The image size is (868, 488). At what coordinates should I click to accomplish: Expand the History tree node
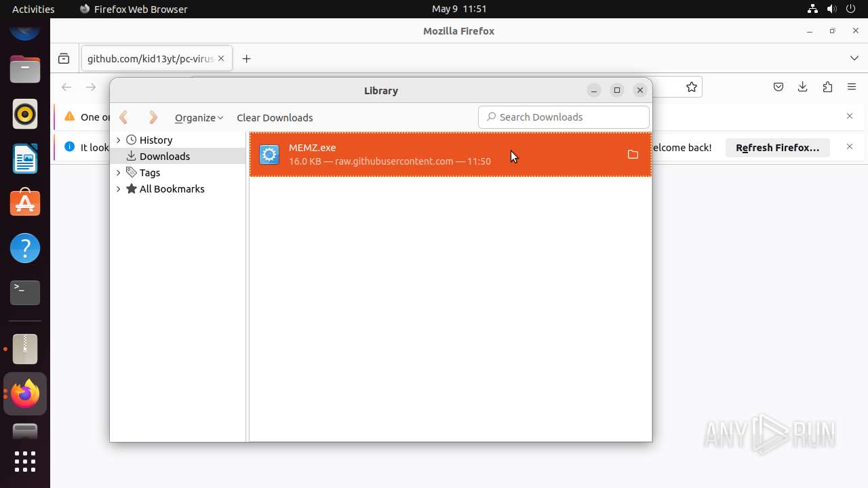(119, 140)
